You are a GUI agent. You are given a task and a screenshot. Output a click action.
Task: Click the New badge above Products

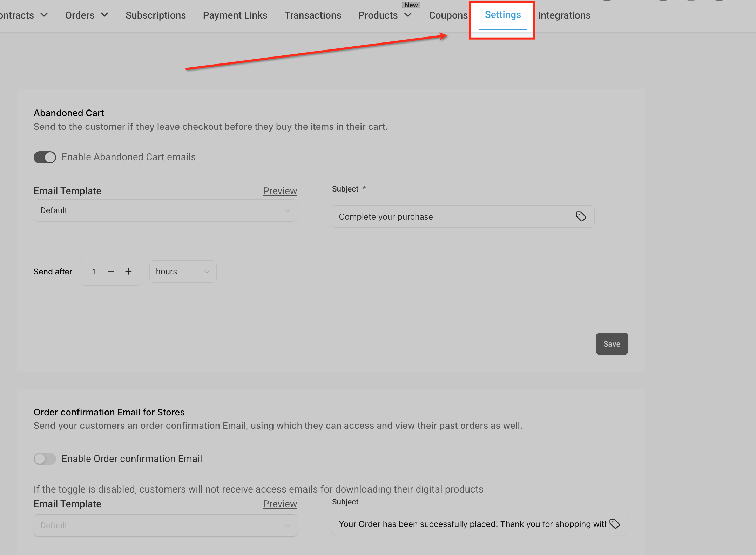(411, 5)
